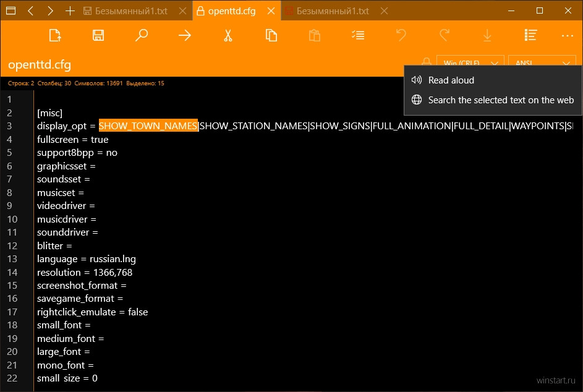Click the go-to arrow toolbar icon
The image size is (583, 392).
coord(185,35)
